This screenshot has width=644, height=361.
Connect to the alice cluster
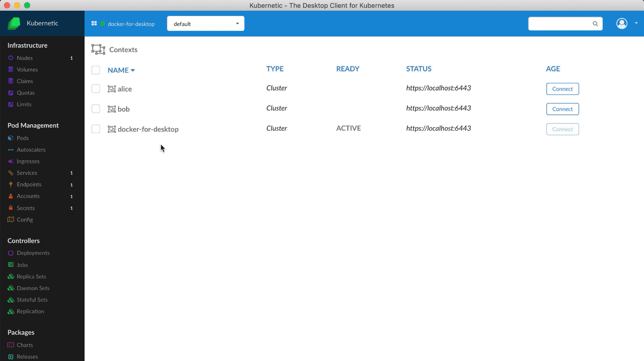tap(562, 89)
